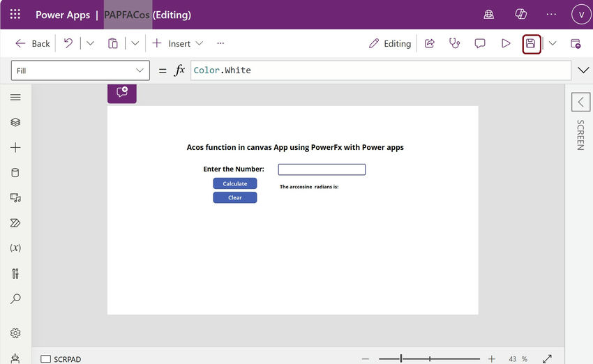593x364 pixels.
Task: Open the Tree view layers icon
Action: [15, 122]
